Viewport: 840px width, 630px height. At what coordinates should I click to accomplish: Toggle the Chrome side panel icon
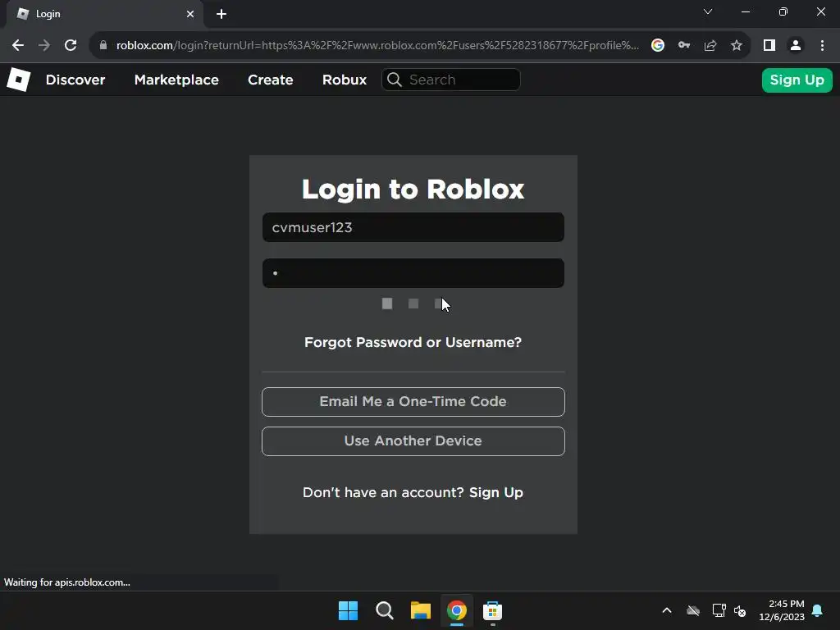pyautogui.click(x=769, y=46)
